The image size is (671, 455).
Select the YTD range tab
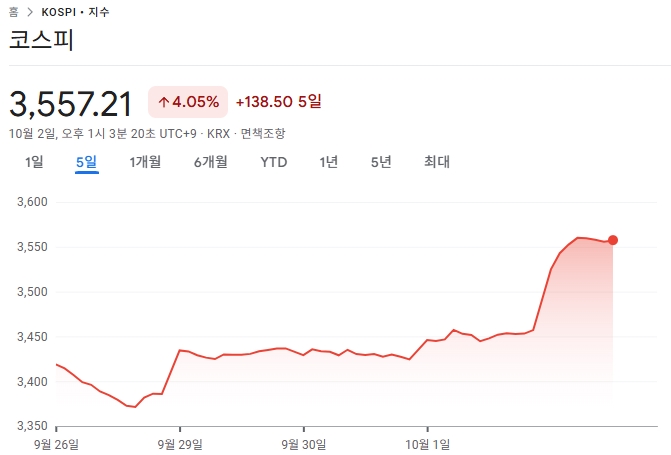pyautogui.click(x=273, y=162)
